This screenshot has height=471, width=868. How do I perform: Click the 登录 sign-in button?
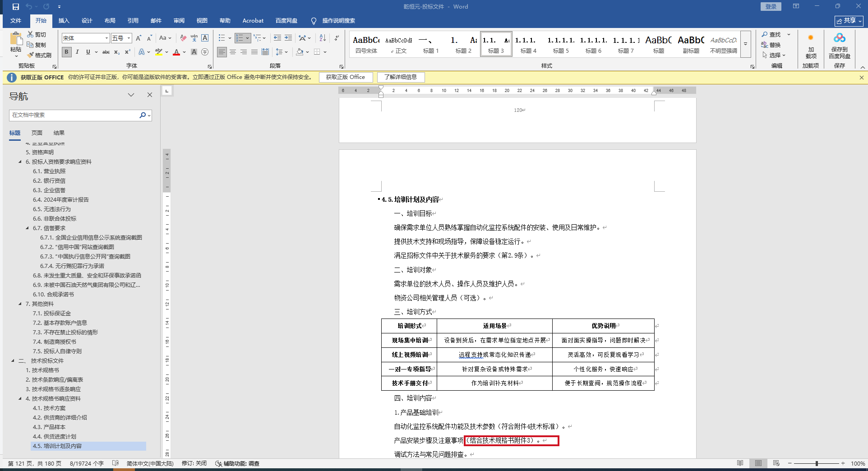pyautogui.click(x=771, y=6)
